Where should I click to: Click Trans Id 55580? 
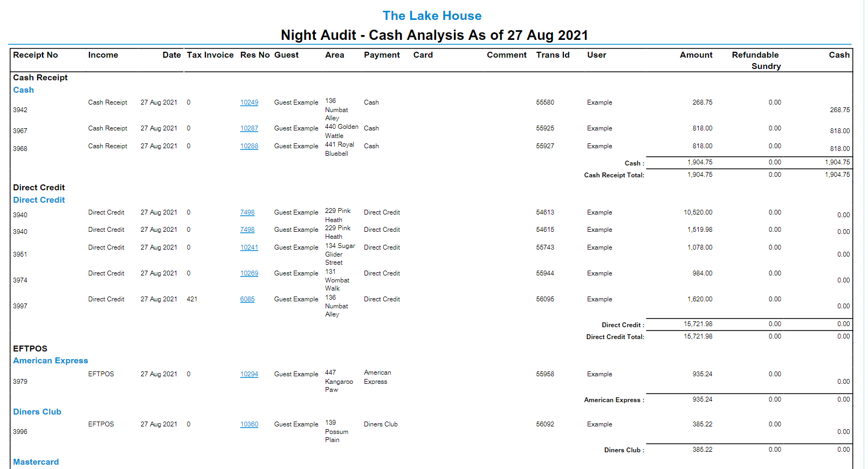tap(545, 102)
